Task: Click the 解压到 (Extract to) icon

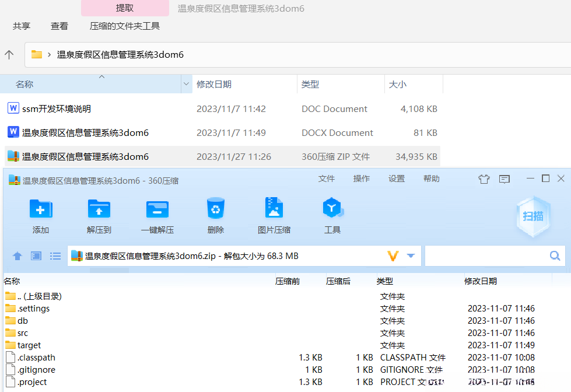Action: pos(99,209)
